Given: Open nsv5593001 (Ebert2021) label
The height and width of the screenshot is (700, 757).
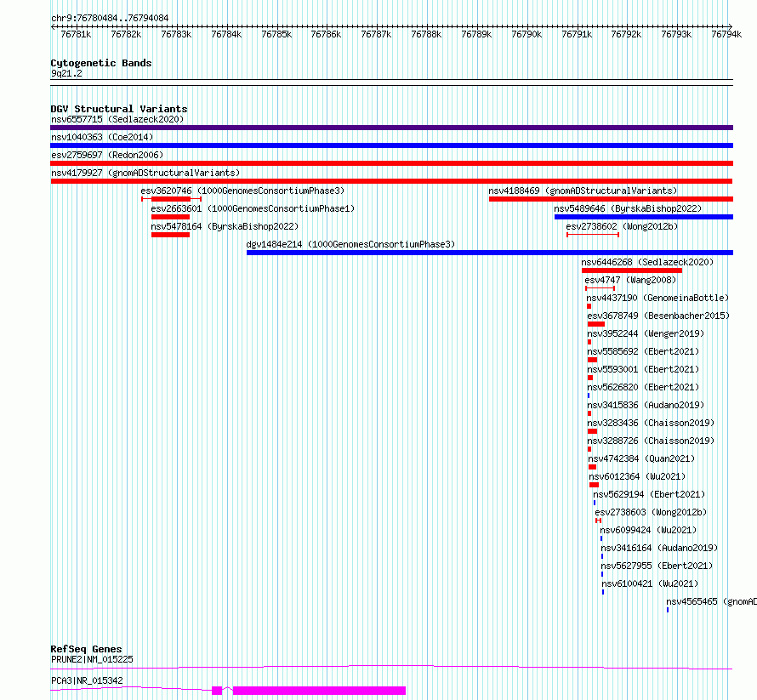Looking at the screenshot, I should point(643,369).
